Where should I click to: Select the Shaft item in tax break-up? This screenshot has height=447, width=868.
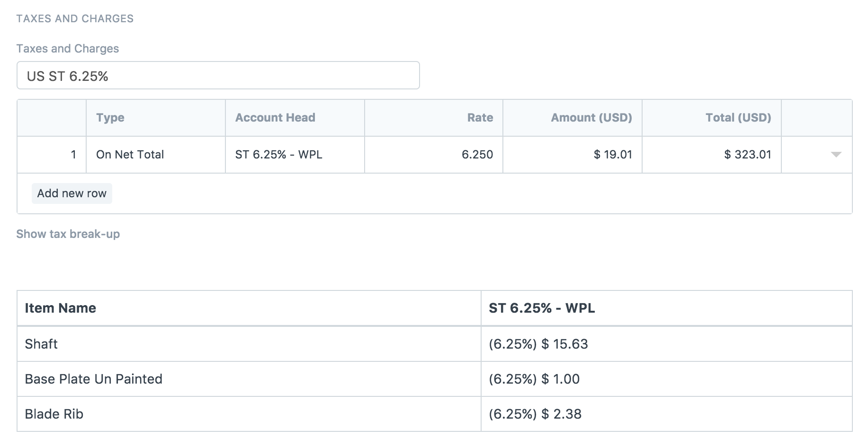coord(41,344)
